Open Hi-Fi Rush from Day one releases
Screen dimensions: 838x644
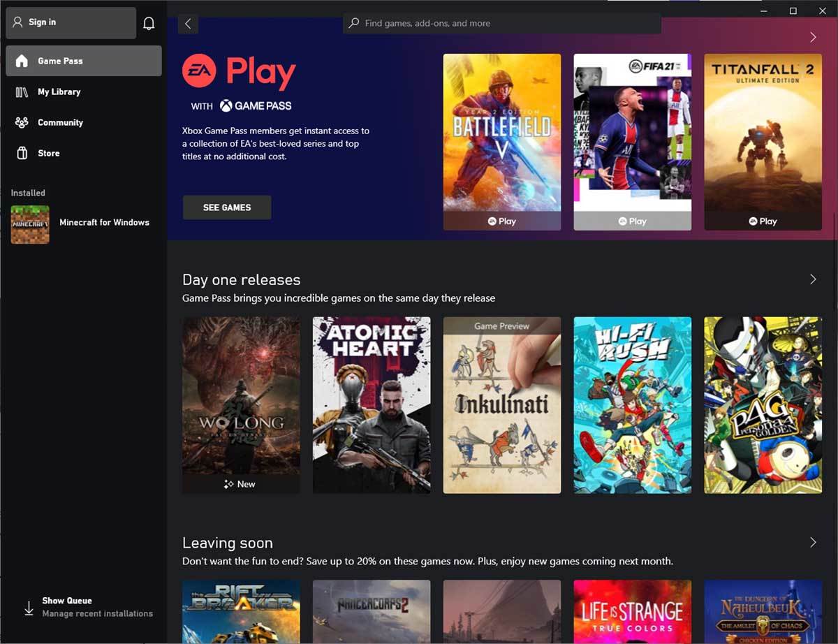[x=632, y=404]
